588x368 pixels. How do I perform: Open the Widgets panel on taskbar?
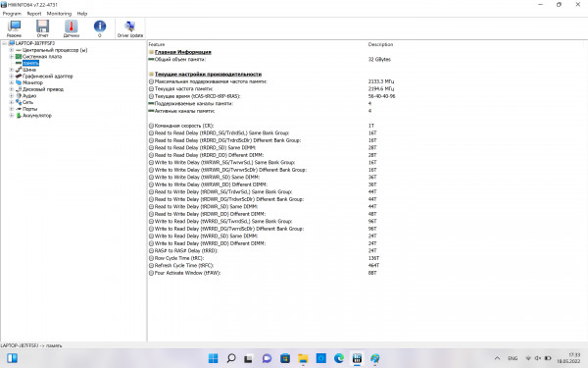click(x=12, y=358)
